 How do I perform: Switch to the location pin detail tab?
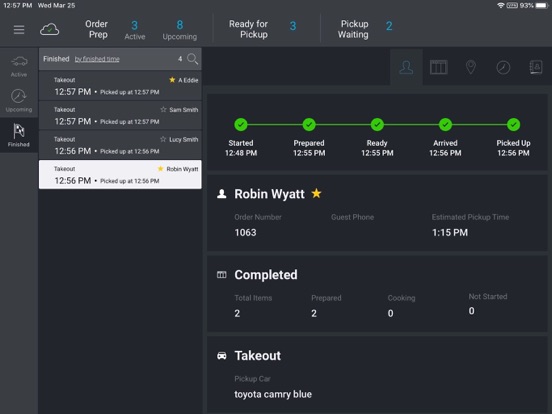tap(471, 67)
